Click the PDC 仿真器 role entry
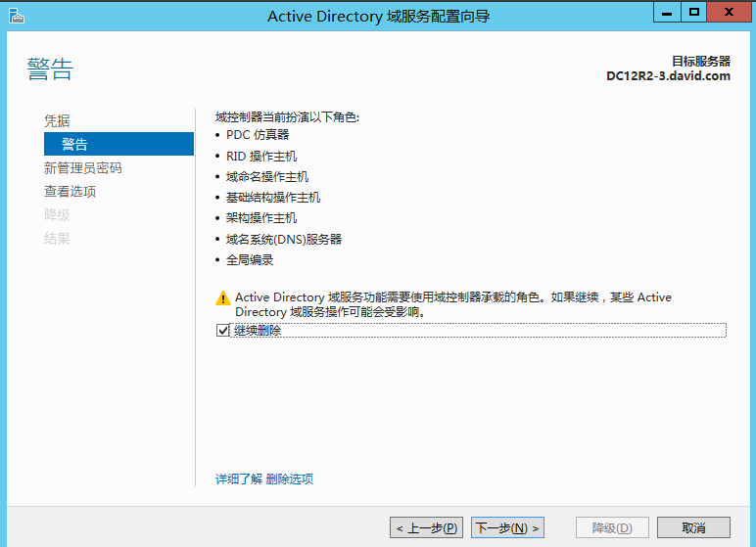The height and width of the screenshot is (547, 756). 258,134
